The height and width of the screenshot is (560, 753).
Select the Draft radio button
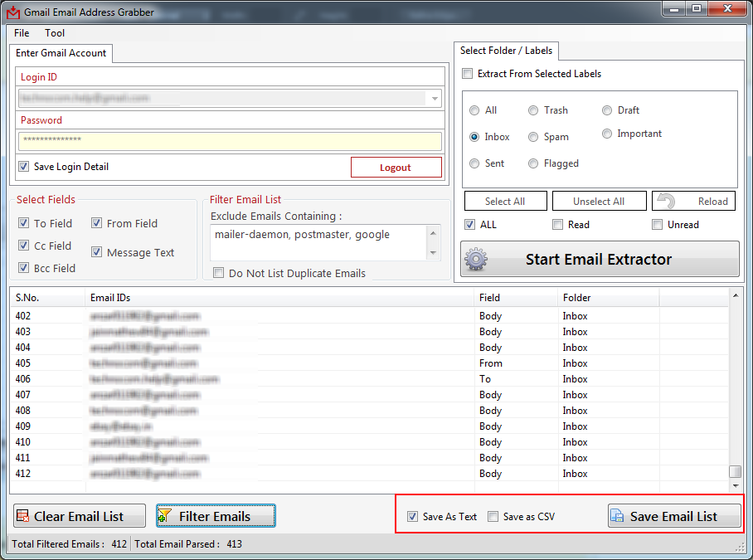coord(607,110)
